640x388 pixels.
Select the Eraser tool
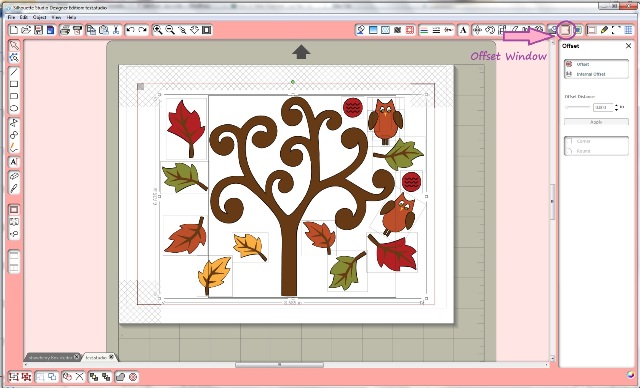click(14, 176)
